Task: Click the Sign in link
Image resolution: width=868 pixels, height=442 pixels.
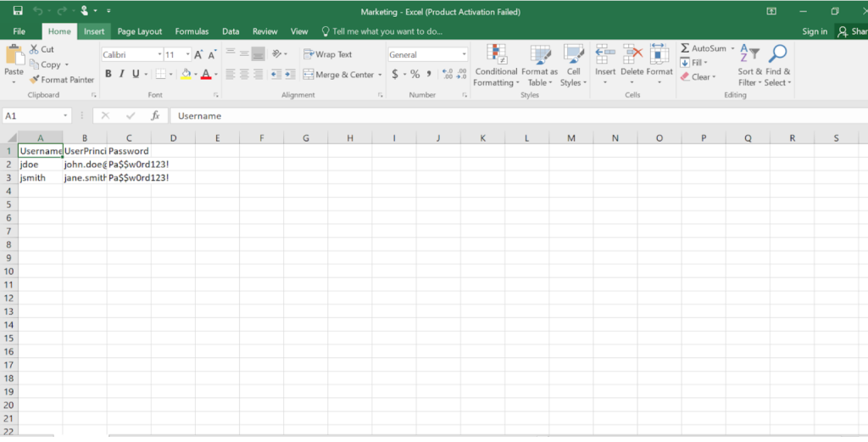Action: 814,31
